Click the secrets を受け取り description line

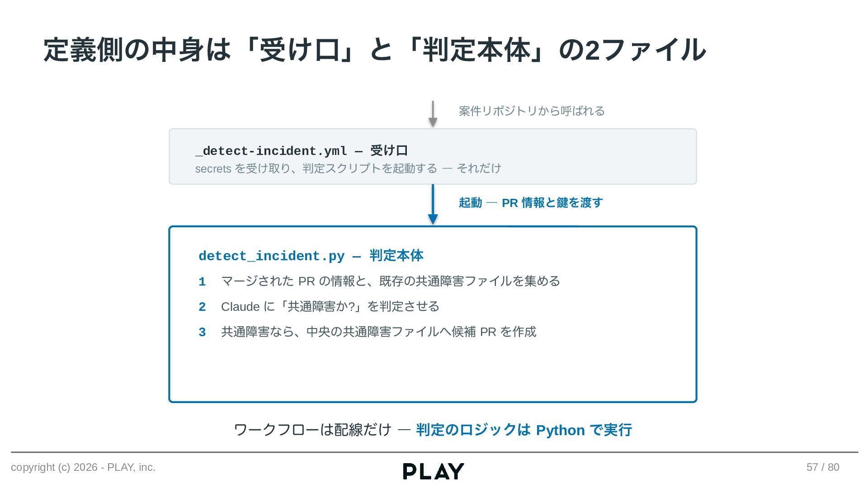(x=348, y=169)
